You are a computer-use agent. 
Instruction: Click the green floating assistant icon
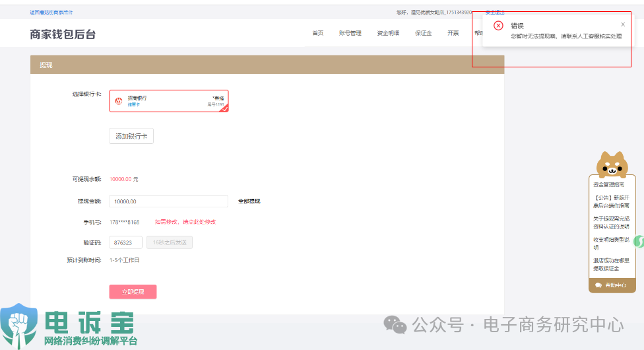(639, 242)
